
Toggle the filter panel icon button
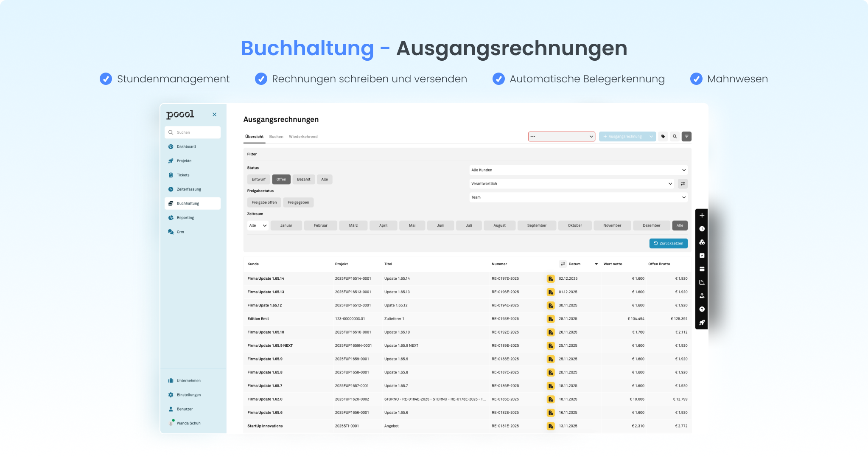687,137
